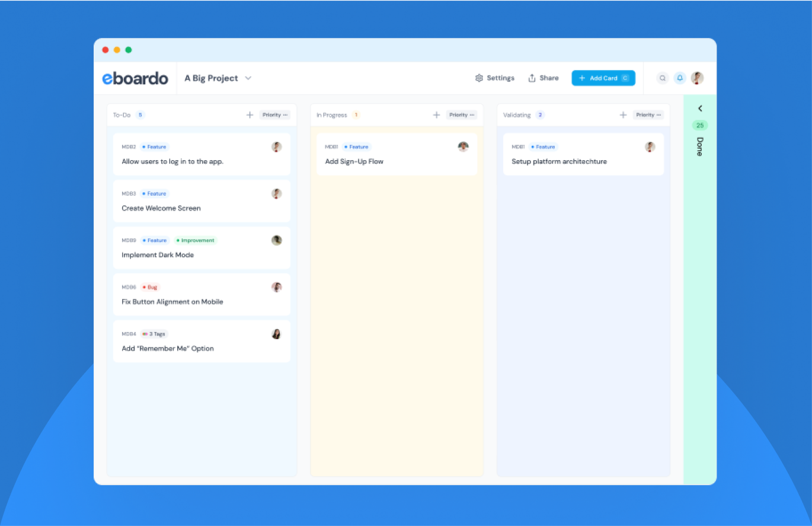Open card "Implement Dark Mode"
The width and height of the screenshot is (812, 526).
tap(202, 248)
